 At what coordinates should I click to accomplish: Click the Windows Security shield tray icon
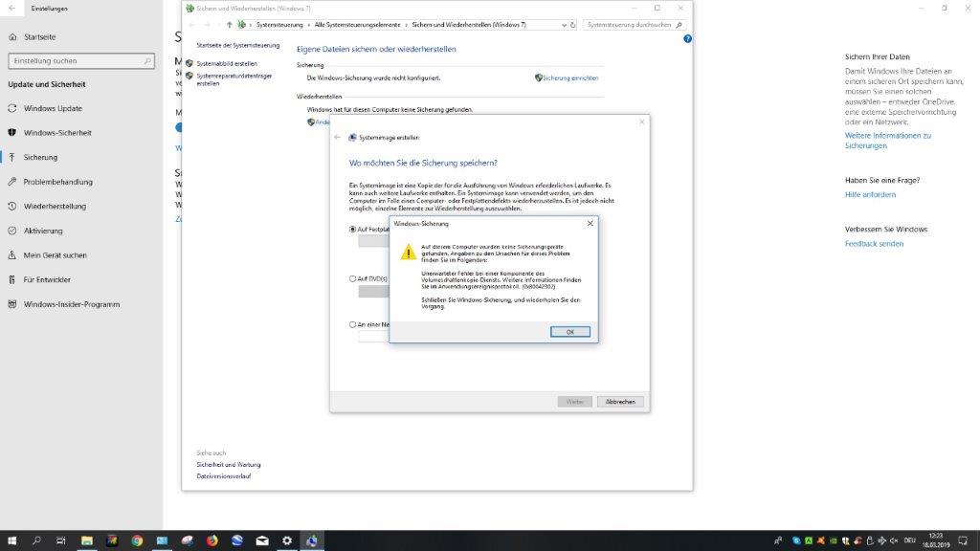[x=846, y=541]
